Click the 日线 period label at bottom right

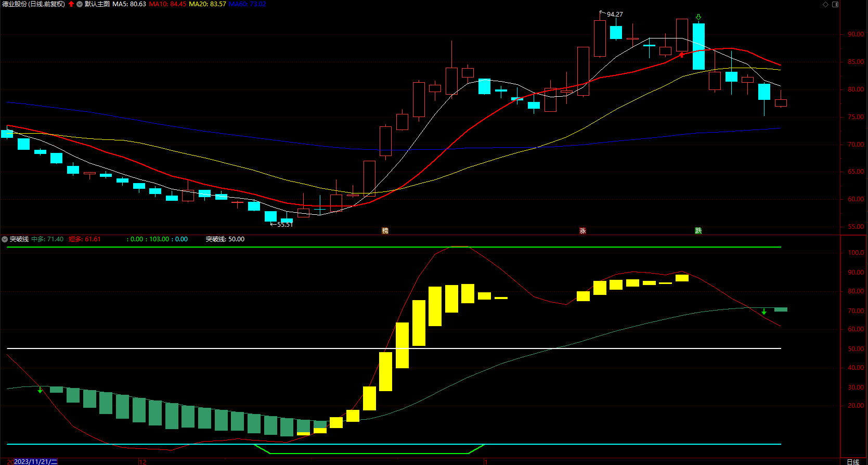tap(853, 461)
